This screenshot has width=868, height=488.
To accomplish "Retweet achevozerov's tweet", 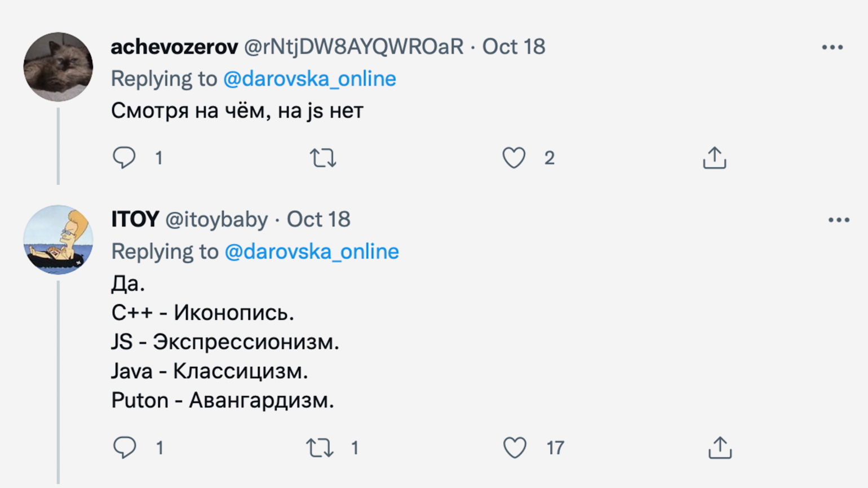I will [x=323, y=158].
